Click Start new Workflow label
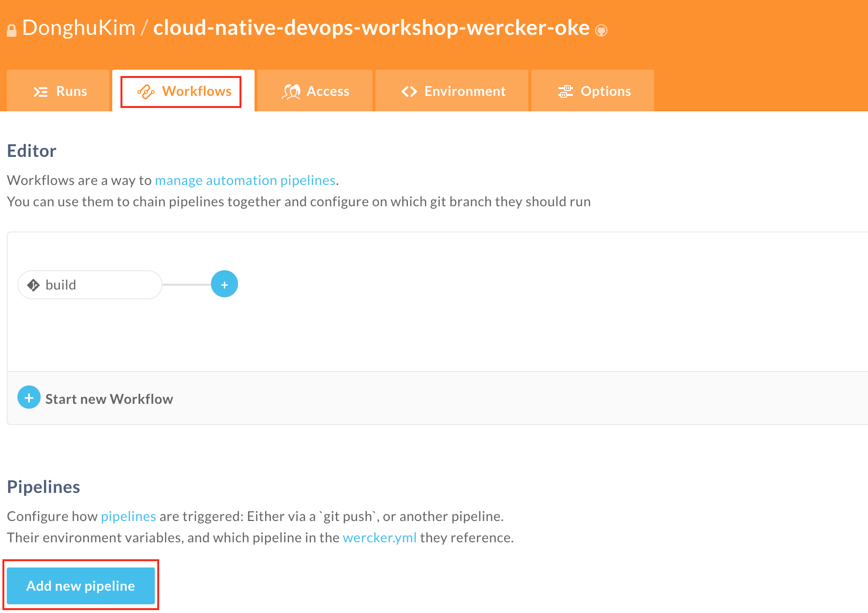Viewport: 868px width, 613px height. (109, 399)
